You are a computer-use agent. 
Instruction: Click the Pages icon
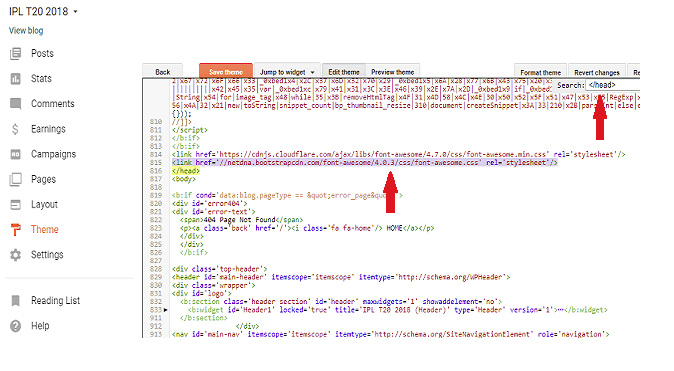click(x=15, y=179)
